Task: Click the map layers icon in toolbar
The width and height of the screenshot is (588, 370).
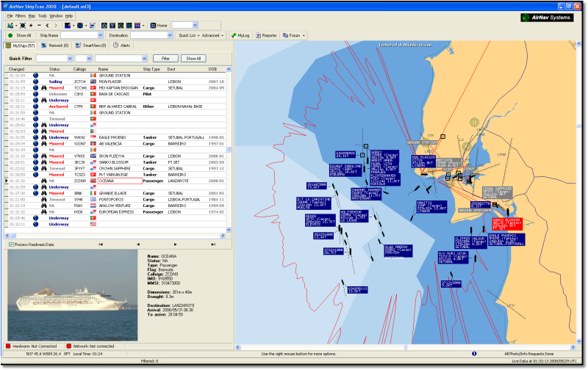Action: (x=10, y=26)
